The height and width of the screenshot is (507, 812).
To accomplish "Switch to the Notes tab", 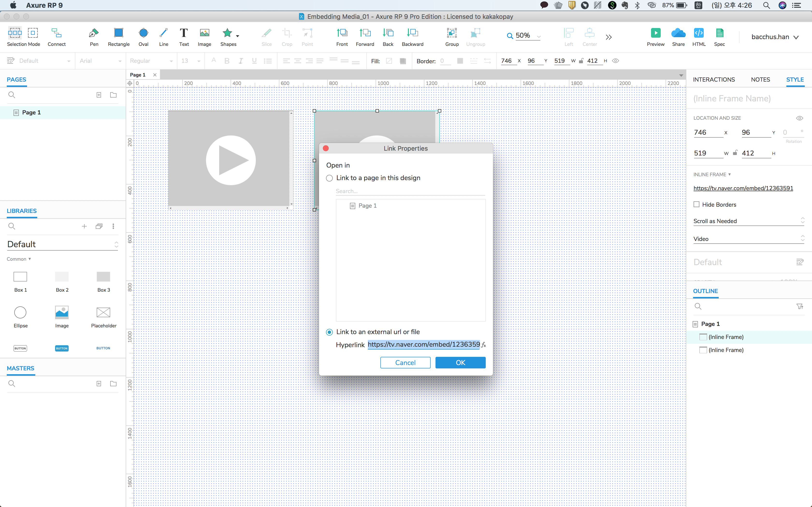I will pos(760,79).
